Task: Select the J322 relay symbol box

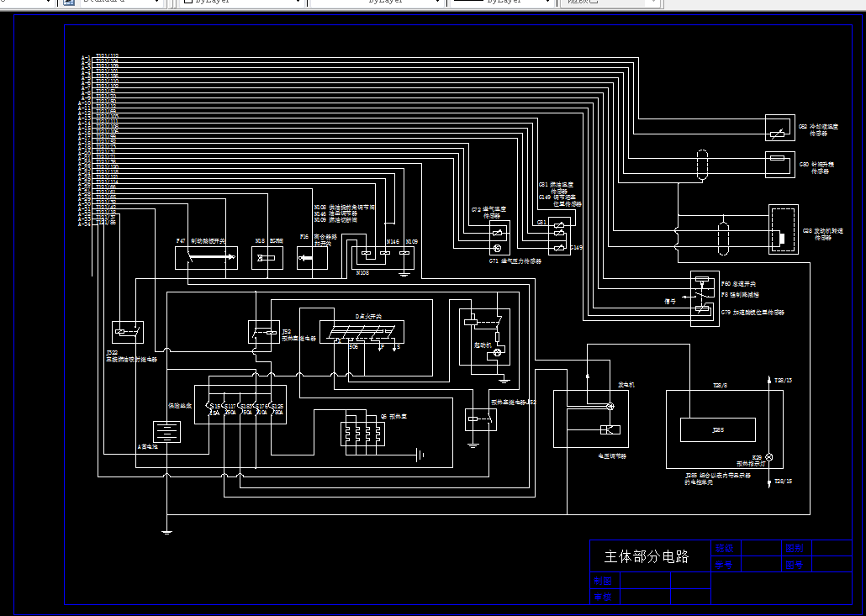Action: tap(128, 332)
